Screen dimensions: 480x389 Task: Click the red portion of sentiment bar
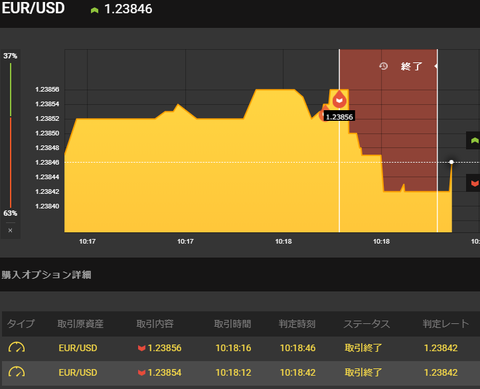point(10,162)
